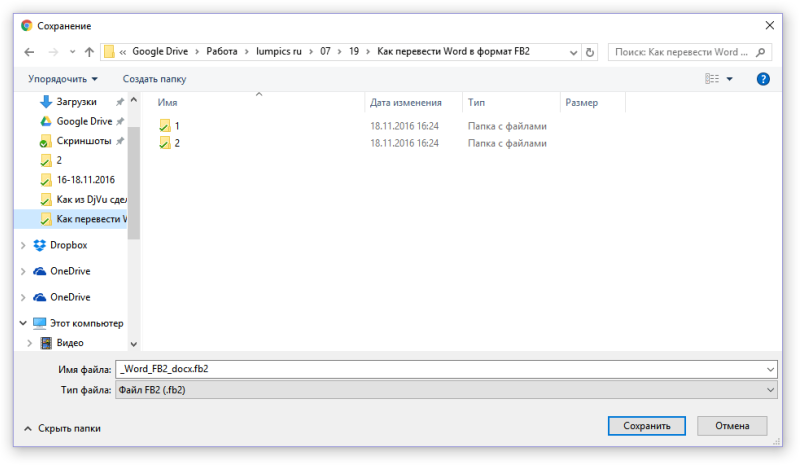Click the Google Drive sidebar icon
800x465 pixels.
tap(46, 121)
